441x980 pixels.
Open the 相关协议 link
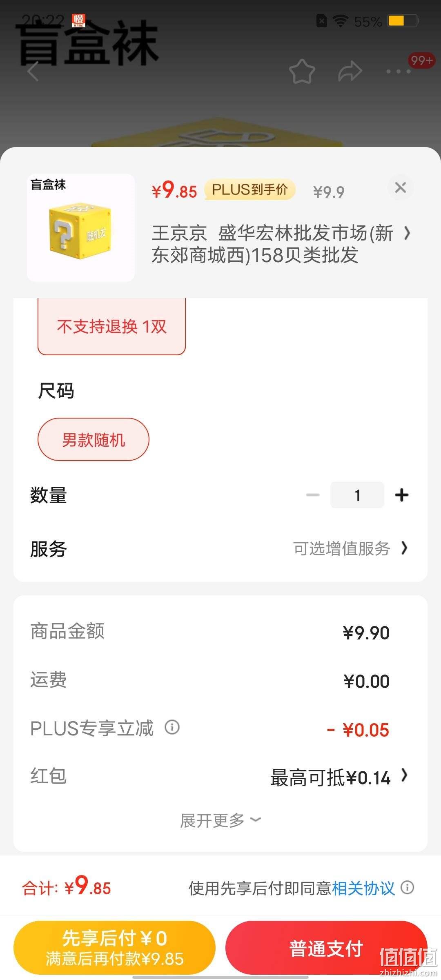click(363, 888)
